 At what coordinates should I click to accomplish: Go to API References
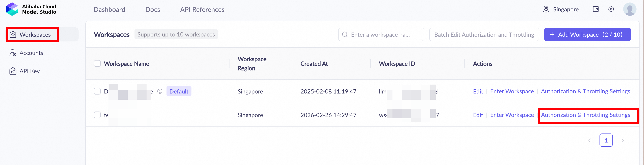tap(202, 10)
